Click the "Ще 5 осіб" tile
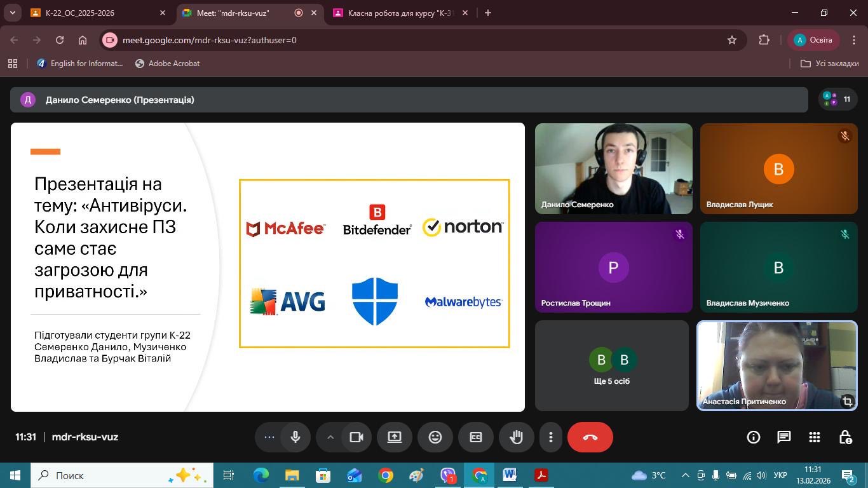The image size is (868, 488). click(x=612, y=365)
